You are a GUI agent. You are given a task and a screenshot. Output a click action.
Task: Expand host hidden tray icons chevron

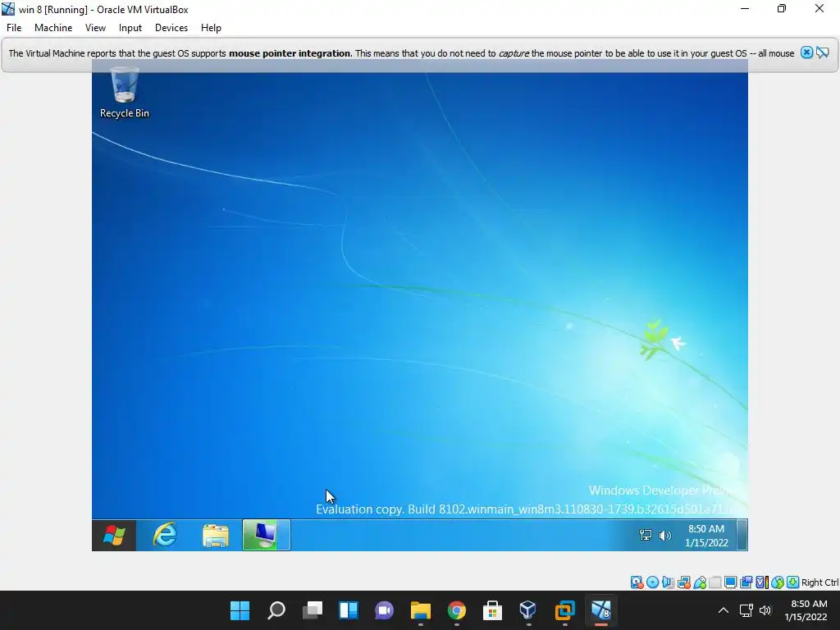click(724, 610)
